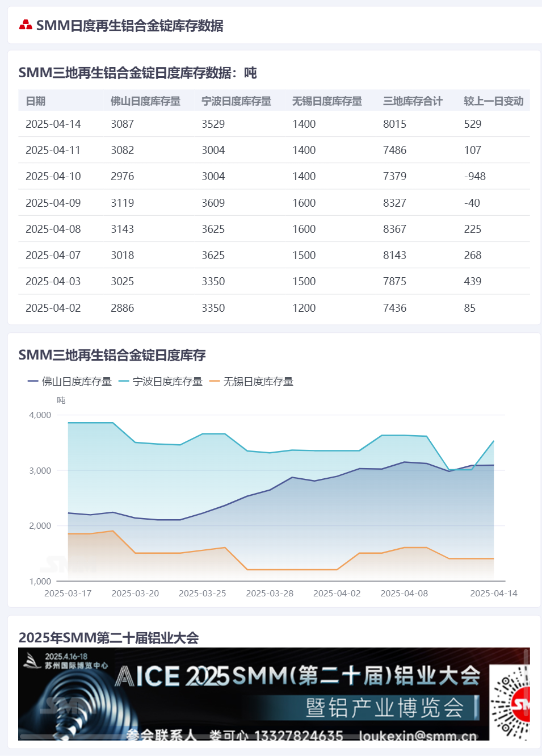
Task: Select the 2025-04-09 date cell
Action: tap(53, 203)
